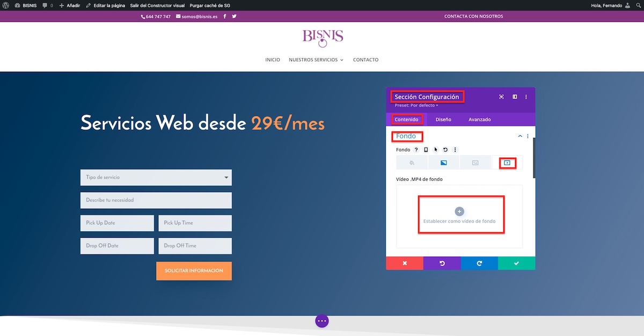644x336 pixels.
Task: Select the background video tab icon
Action: point(507,163)
